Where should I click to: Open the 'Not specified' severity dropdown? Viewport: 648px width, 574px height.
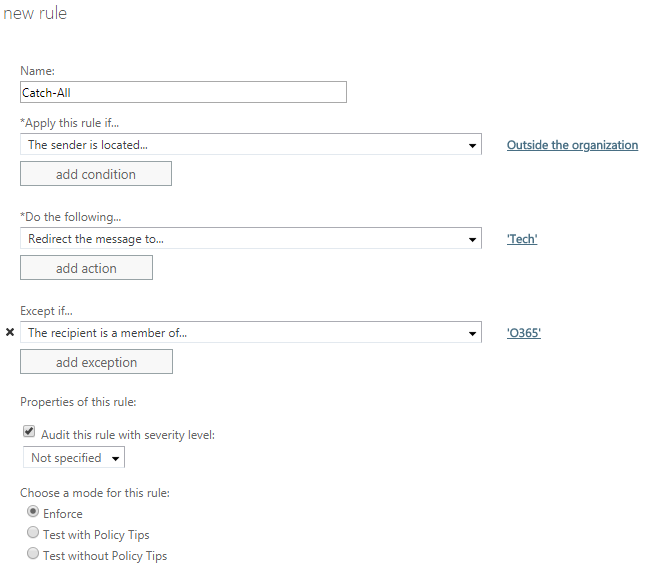[x=74, y=457]
